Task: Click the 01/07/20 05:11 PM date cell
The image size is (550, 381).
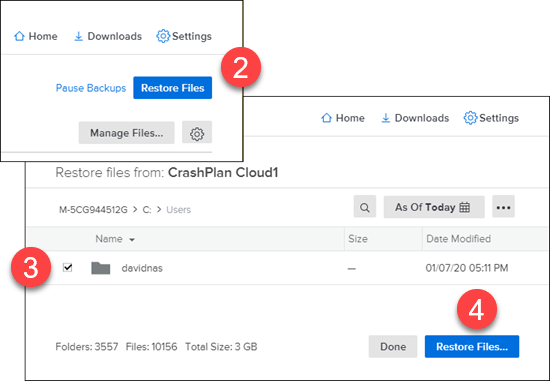Action: [467, 268]
